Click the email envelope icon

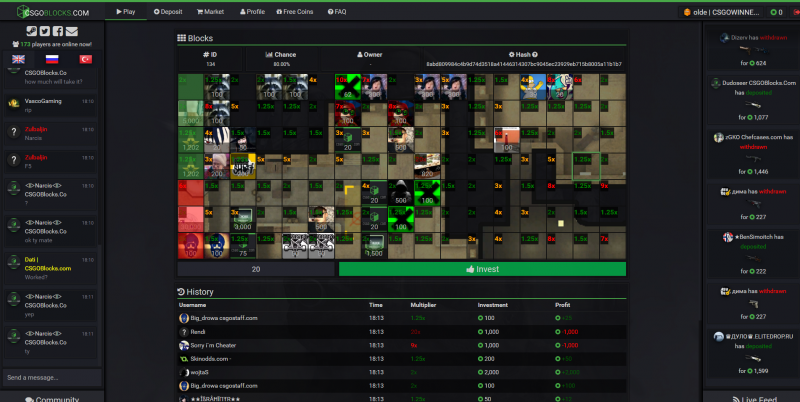point(72,31)
